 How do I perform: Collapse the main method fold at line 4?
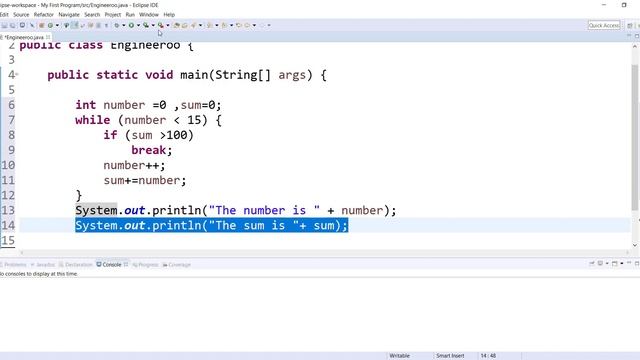17,74
